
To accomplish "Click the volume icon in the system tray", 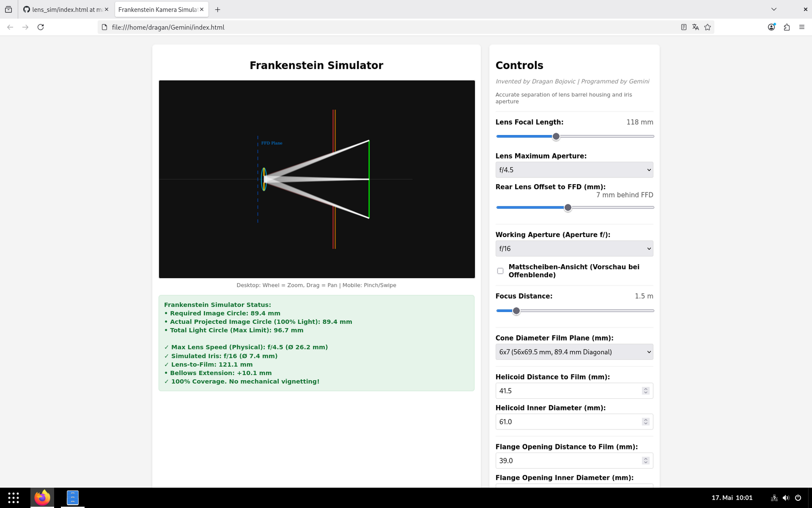I will point(786,498).
